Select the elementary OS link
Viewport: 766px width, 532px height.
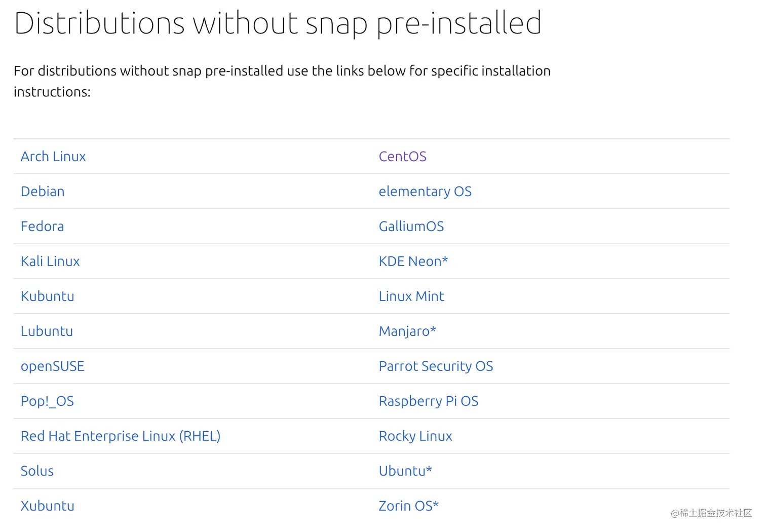coord(425,192)
